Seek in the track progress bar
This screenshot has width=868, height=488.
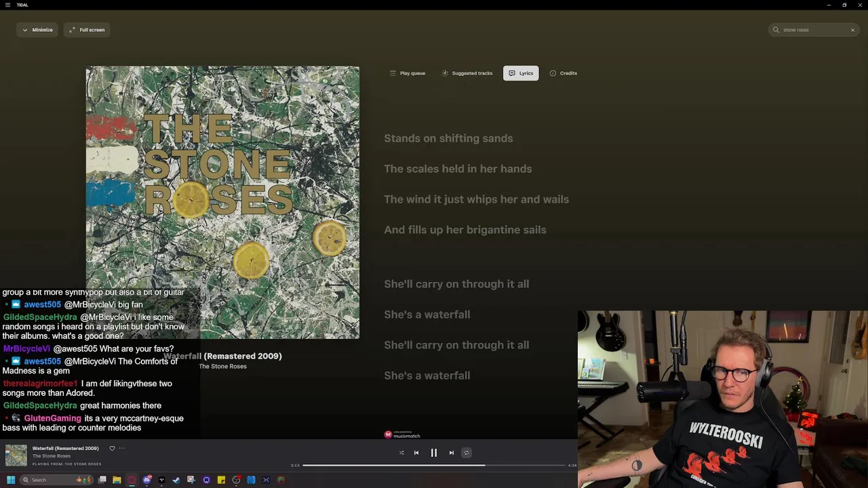434,465
